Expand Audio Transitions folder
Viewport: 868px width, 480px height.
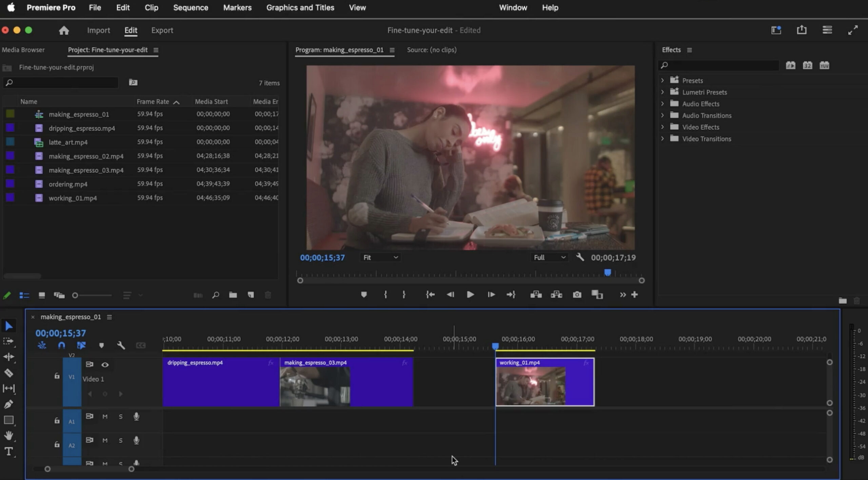(x=663, y=115)
